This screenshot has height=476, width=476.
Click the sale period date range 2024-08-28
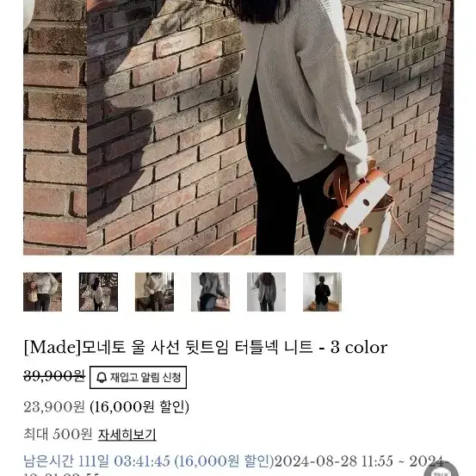361,461
